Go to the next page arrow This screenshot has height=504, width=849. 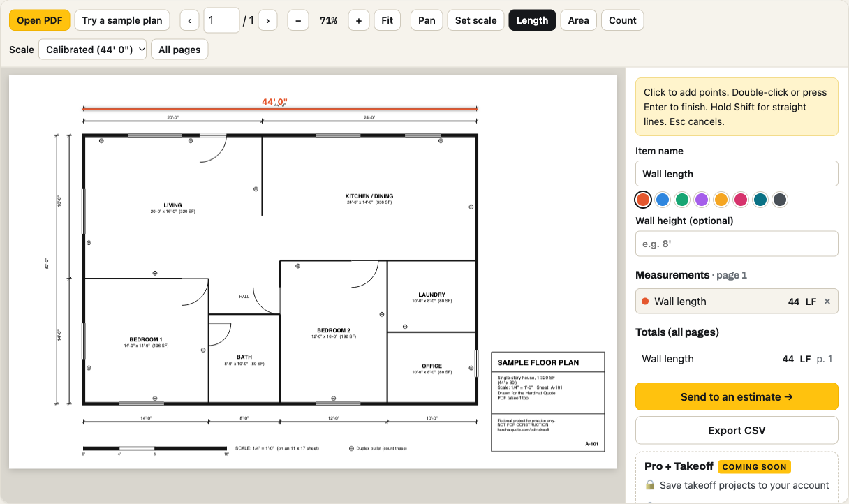click(268, 20)
